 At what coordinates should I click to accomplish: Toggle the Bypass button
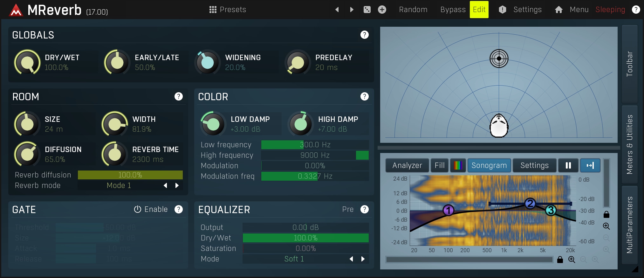click(453, 10)
